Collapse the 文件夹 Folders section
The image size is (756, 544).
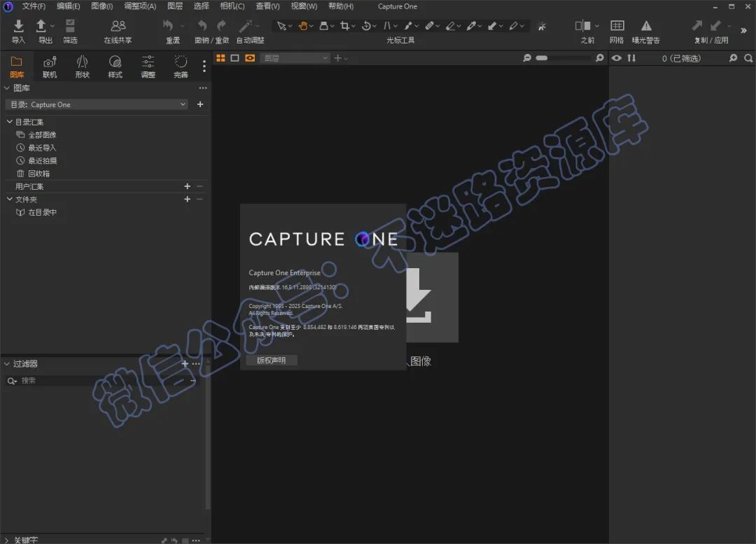10,199
